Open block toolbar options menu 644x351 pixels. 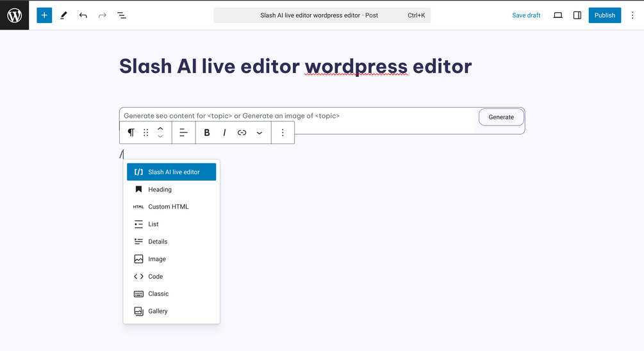click(x=283, y=133)
